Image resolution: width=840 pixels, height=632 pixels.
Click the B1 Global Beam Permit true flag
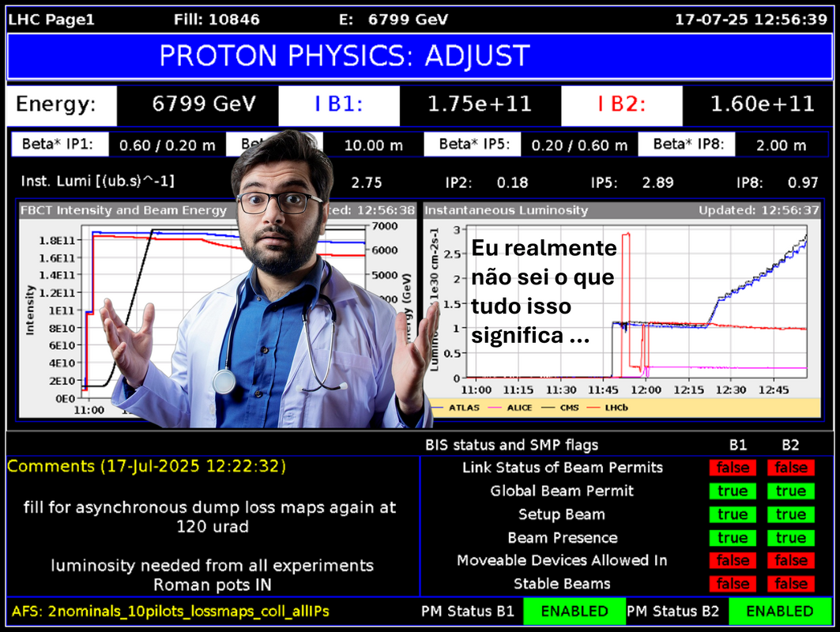pyautogui.click(x=733, y=491)
